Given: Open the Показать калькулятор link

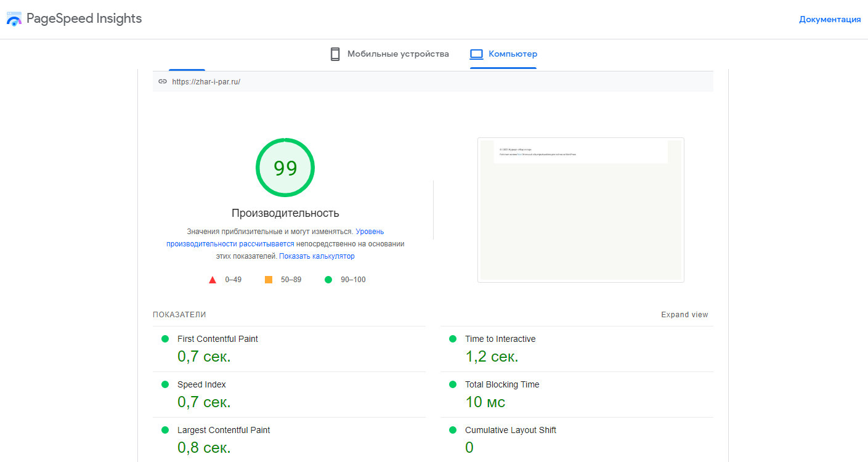Looking at the screenshot, I should [x=317, y=256].
